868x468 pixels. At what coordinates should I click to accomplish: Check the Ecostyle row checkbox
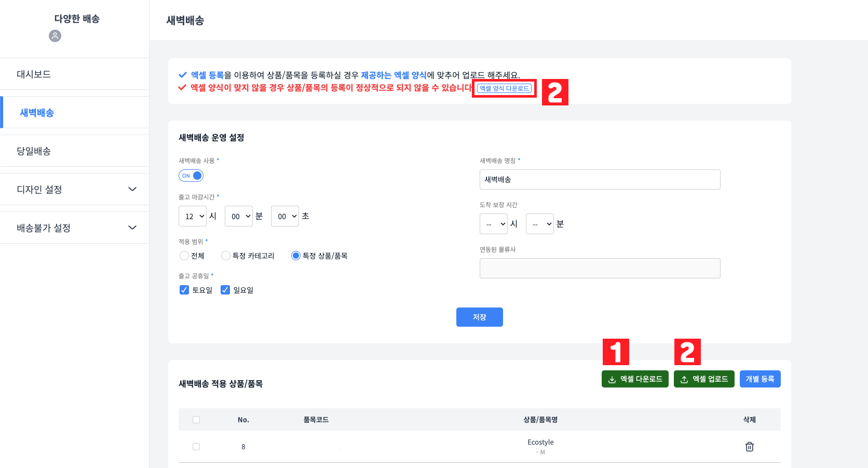coord(196,447)
